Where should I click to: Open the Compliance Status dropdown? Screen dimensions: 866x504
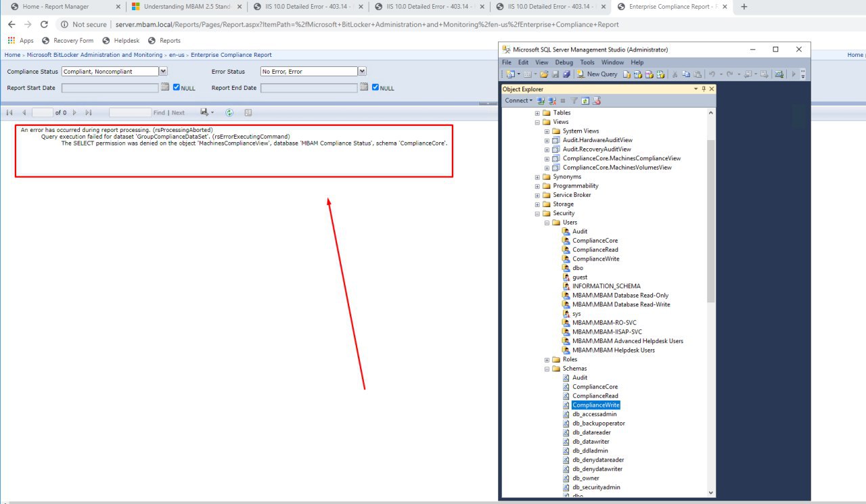[x=163, y=71]
